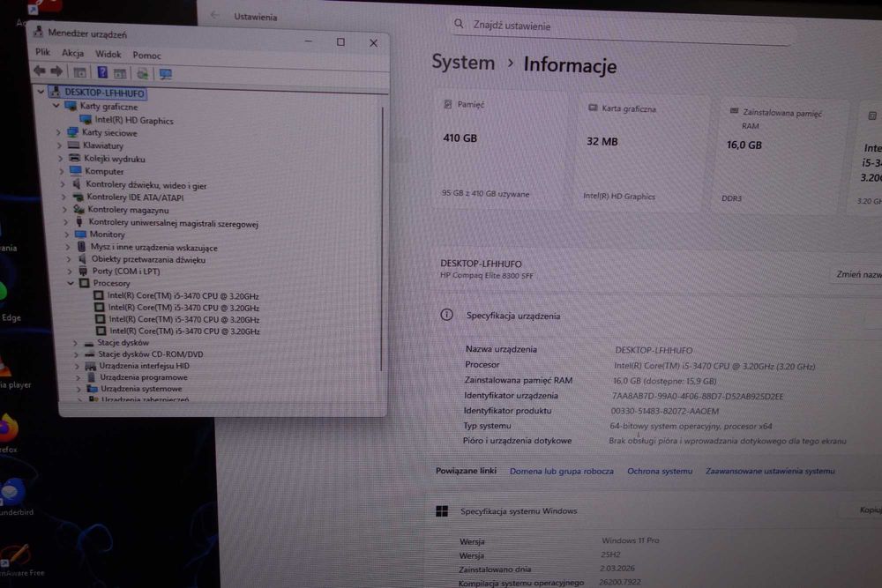Image resolution: width=882 pixels, height=588 pixels.
Task: Click the Monitory monitor icon
Action: (81, 234)
